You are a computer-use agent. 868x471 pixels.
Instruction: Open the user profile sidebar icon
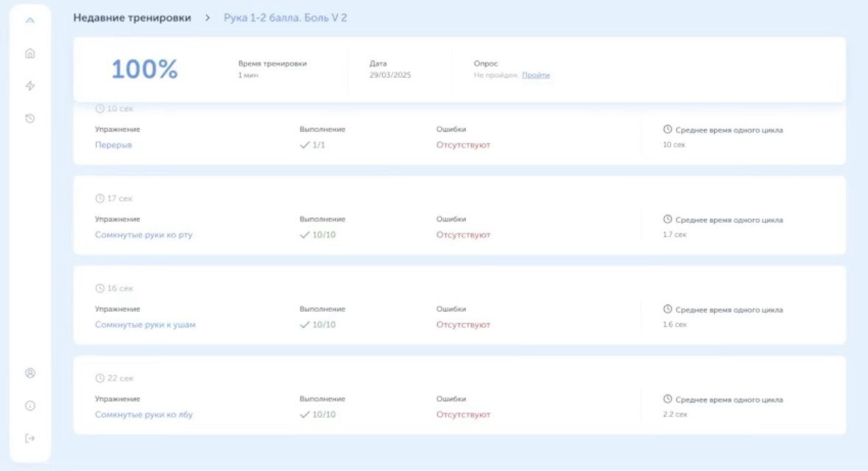pos(30,373)
